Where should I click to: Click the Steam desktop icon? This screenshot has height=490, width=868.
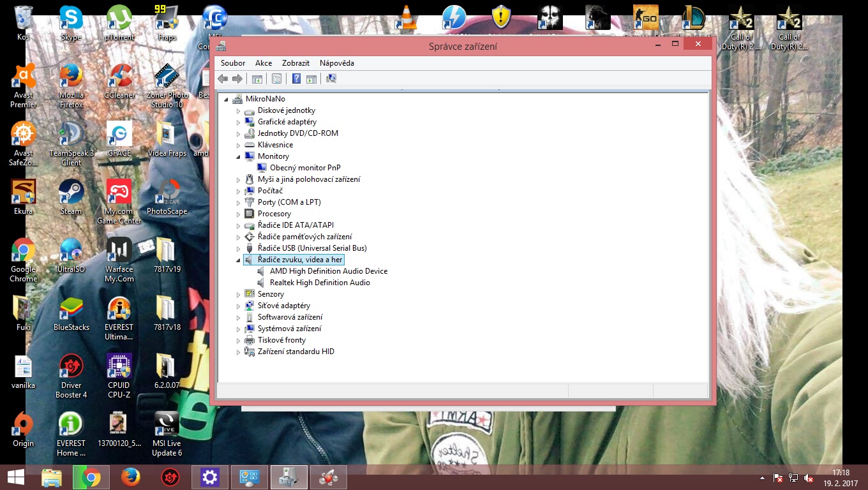point(71,197)
